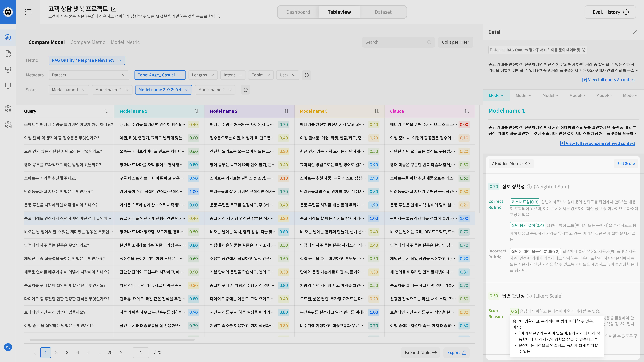Image resolution: width=644 pixels, height=362 pixels.
Task: Open the A-grade badge sidebar icon
Action: (8, 70)
